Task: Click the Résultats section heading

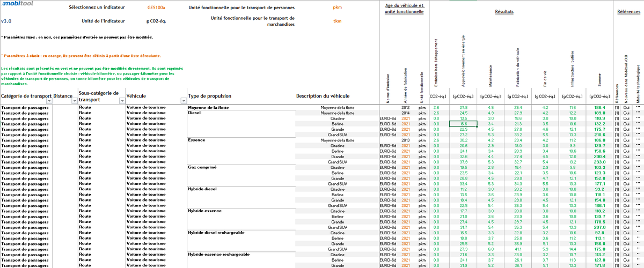Action: [504, 11]
